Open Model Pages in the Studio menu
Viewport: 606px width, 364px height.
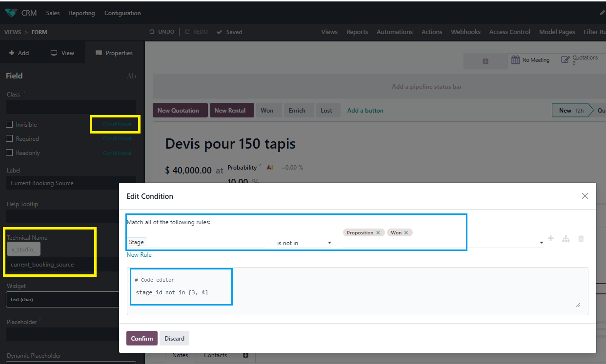coord(557,32)
